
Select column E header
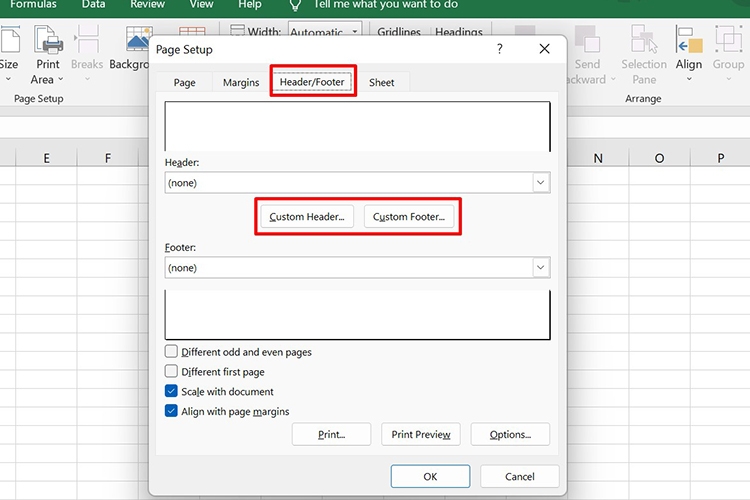click(x=46, y=158)
